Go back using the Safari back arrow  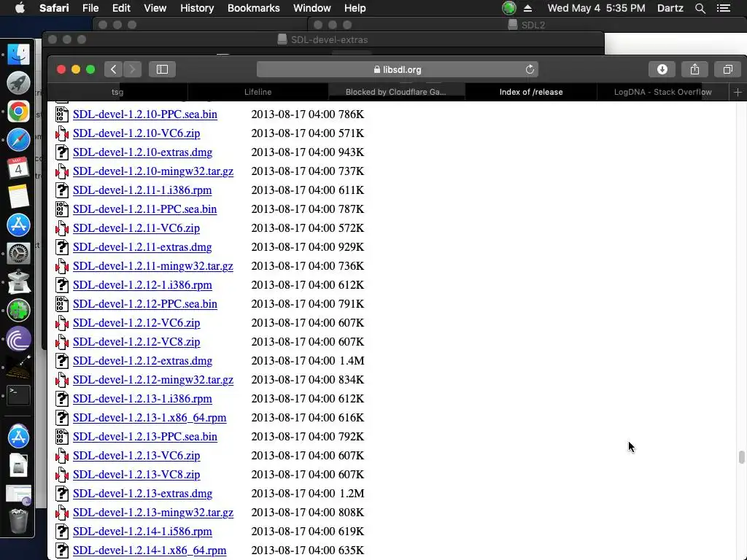(x=113, y=69)
